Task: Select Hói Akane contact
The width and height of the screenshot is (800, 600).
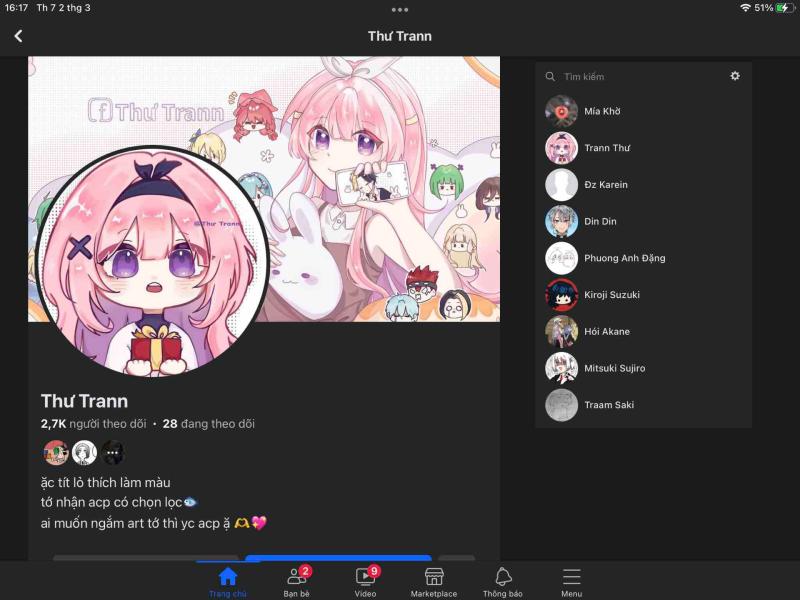Action: [x=643, y=332]
